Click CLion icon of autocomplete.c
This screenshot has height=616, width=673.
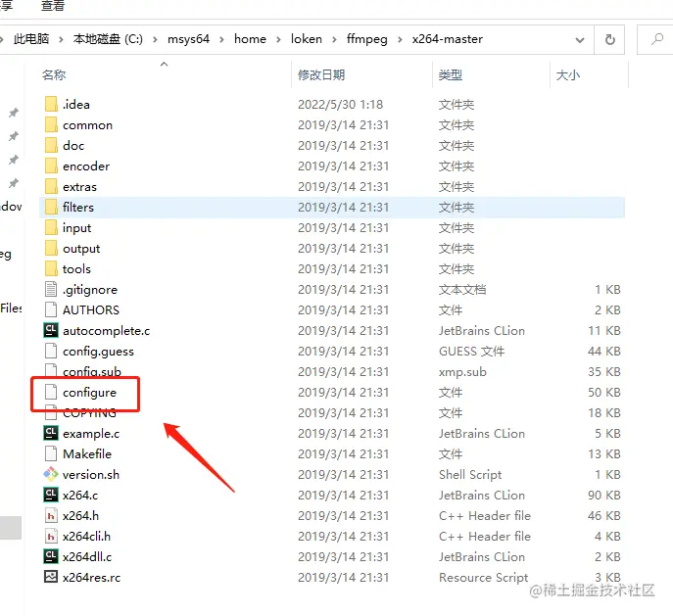51,330
